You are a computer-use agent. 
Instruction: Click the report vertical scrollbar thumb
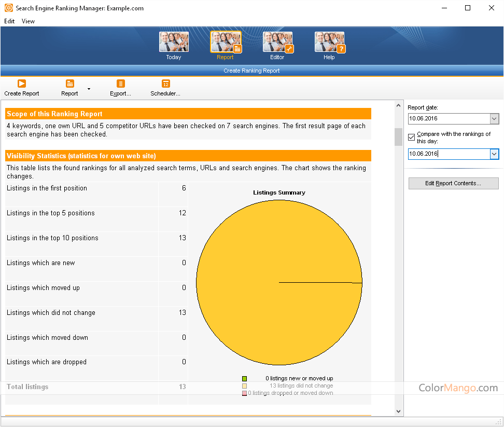click(398, 137)
